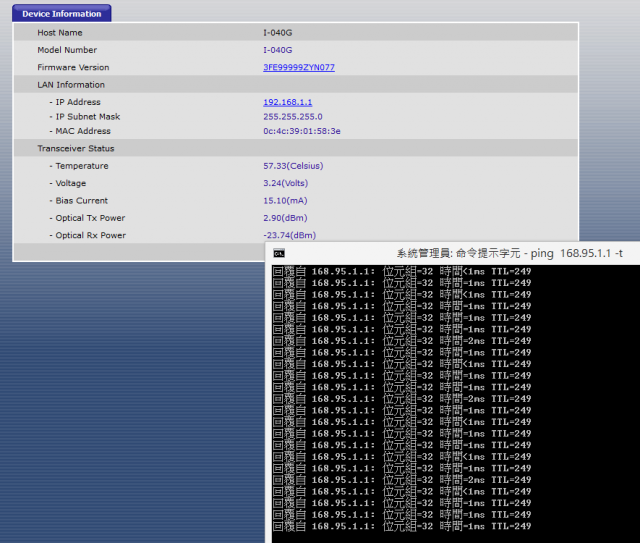640x543 pixels.
Task: Select the Firmware Version label
Action: [x=73, y=67]
